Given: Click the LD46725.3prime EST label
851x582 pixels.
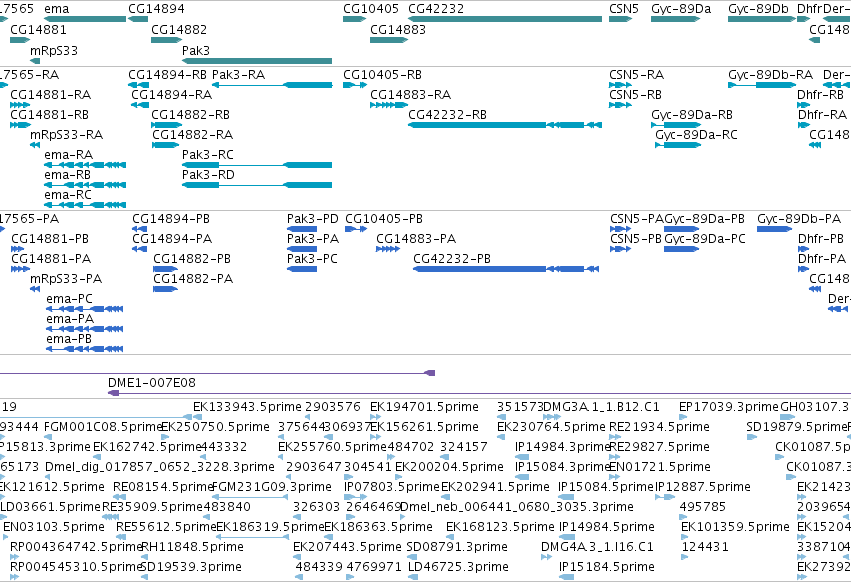Looking at the screenshot, I should pyautogui.click(x=458, y=566).
